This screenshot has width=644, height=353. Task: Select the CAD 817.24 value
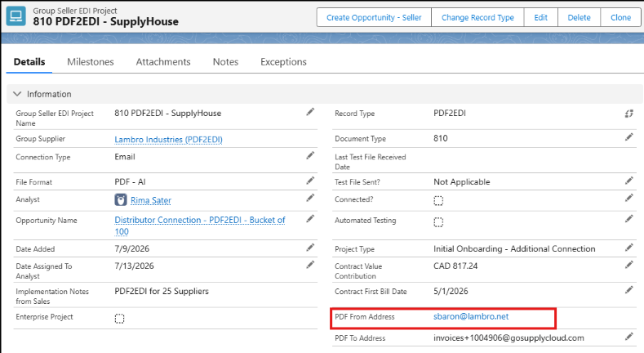tap(455, 266)
